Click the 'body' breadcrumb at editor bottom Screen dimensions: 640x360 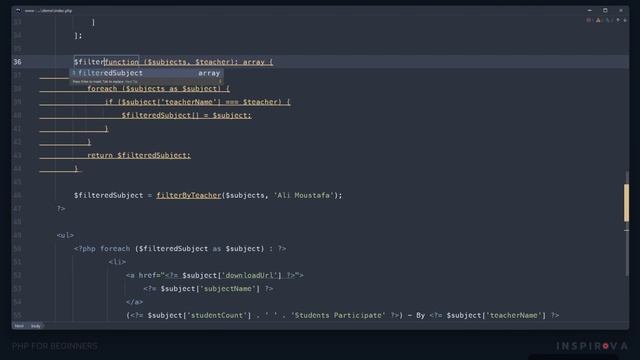[36, 326]
